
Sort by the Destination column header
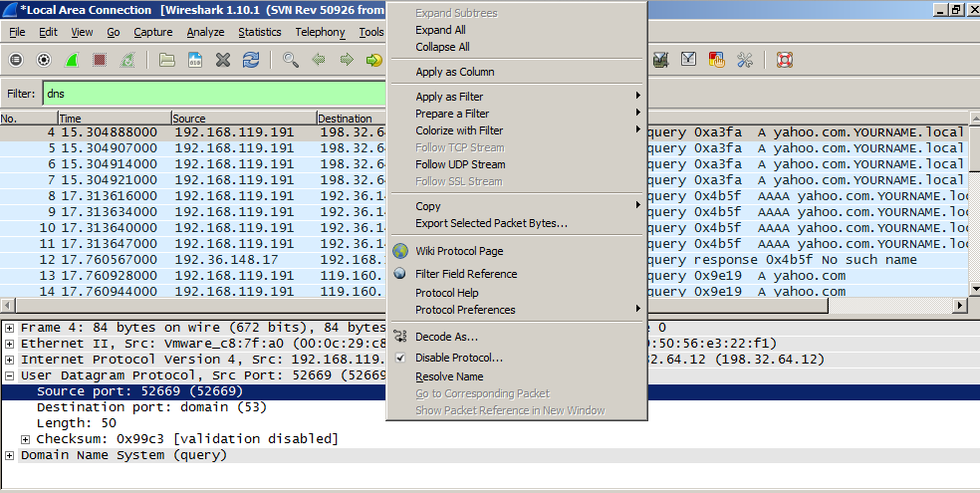[x=352, y=119]
